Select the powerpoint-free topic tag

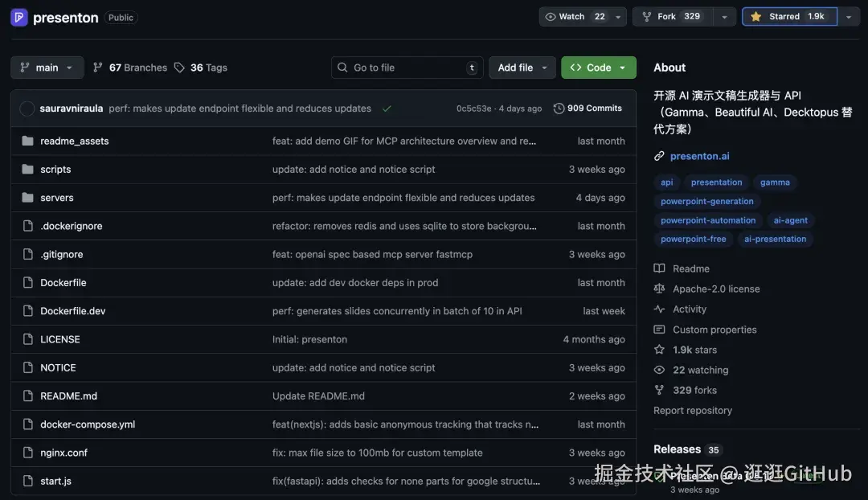(x=693, y=239)
